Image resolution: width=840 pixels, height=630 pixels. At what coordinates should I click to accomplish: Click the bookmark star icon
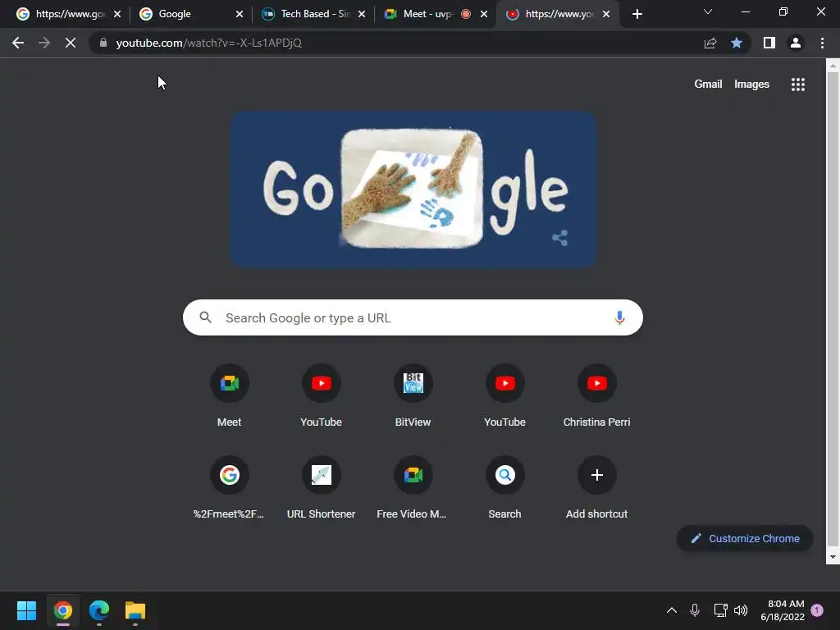point(737,43)
